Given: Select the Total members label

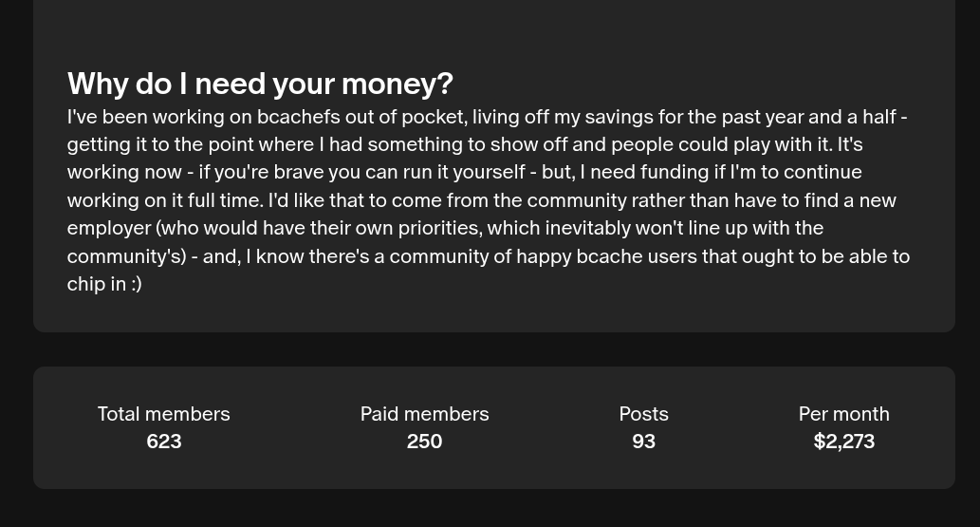Looking at the screenshot, I should (164, 414).
